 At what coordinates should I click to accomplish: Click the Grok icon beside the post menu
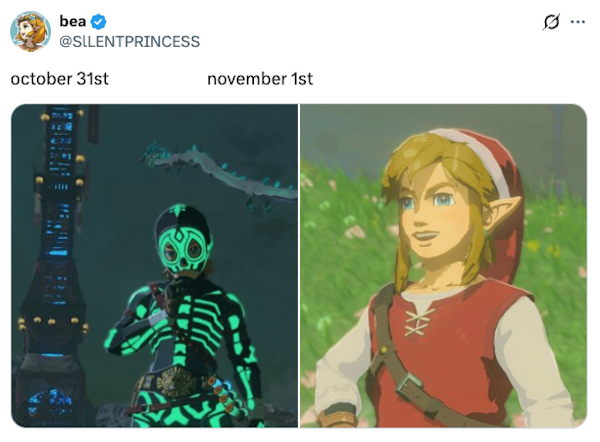pos(550,23)
